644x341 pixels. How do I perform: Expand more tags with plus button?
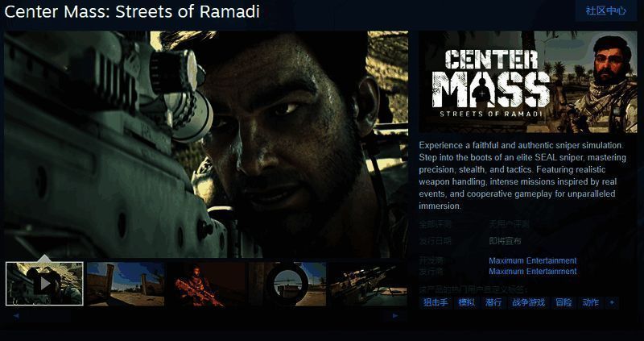point(612,303)
